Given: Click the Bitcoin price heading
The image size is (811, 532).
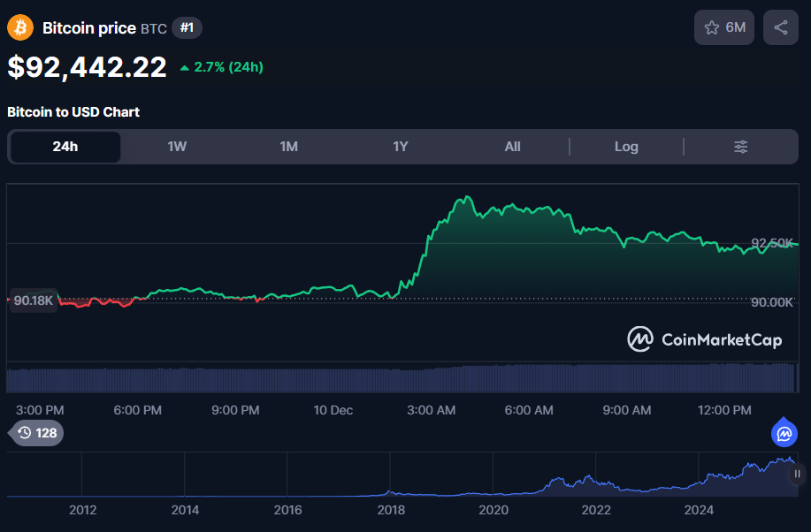Looking at the screenshot, I should coord(89,28).
